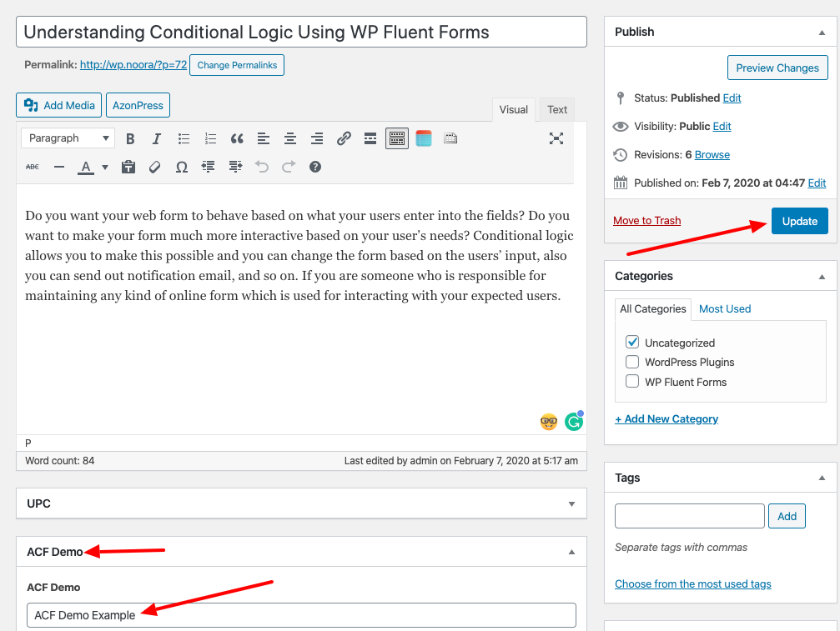The image size is (840, 631).
Task: Switch to the Text editor tab
Action: (x=557, y=109)
